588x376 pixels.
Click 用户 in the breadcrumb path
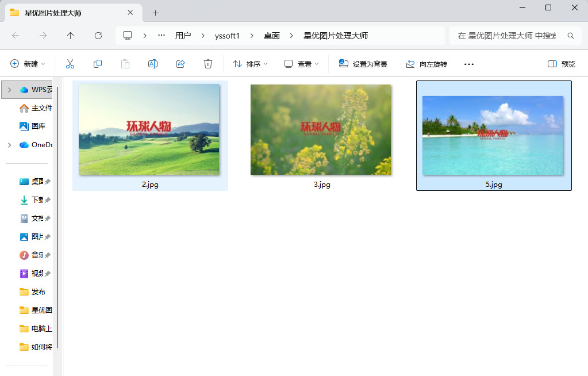tap(183, 36)
